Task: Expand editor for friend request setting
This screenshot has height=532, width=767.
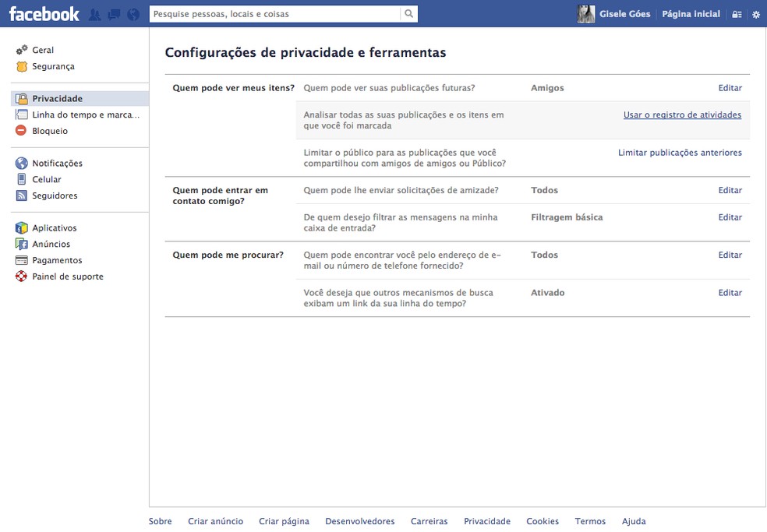Action: [x=730, y=189]
